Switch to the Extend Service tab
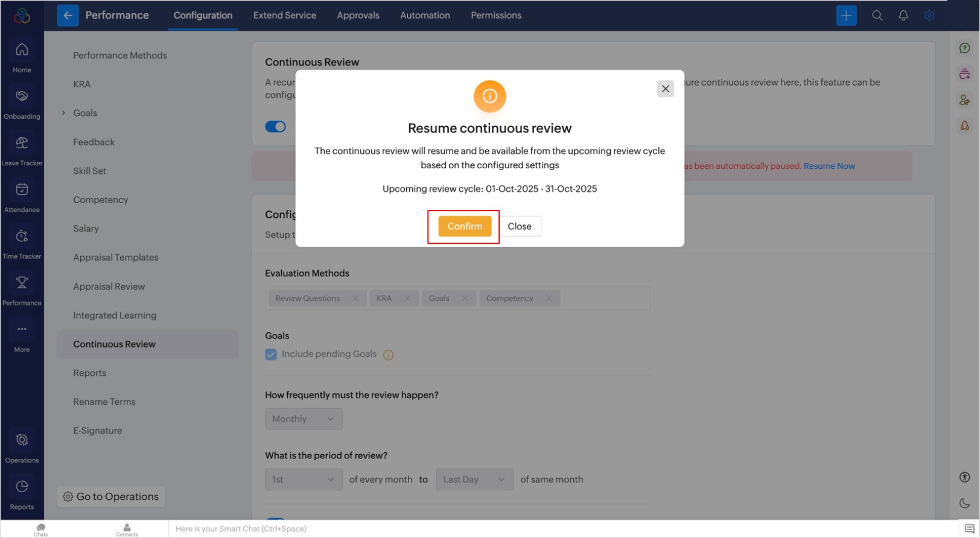 [x=285, y=16]
